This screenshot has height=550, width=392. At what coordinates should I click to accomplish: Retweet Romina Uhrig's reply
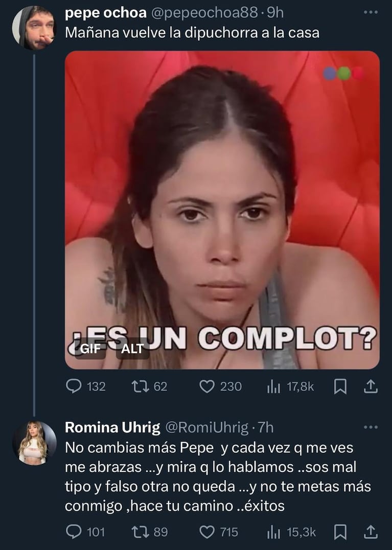click(x=138, y=532)
